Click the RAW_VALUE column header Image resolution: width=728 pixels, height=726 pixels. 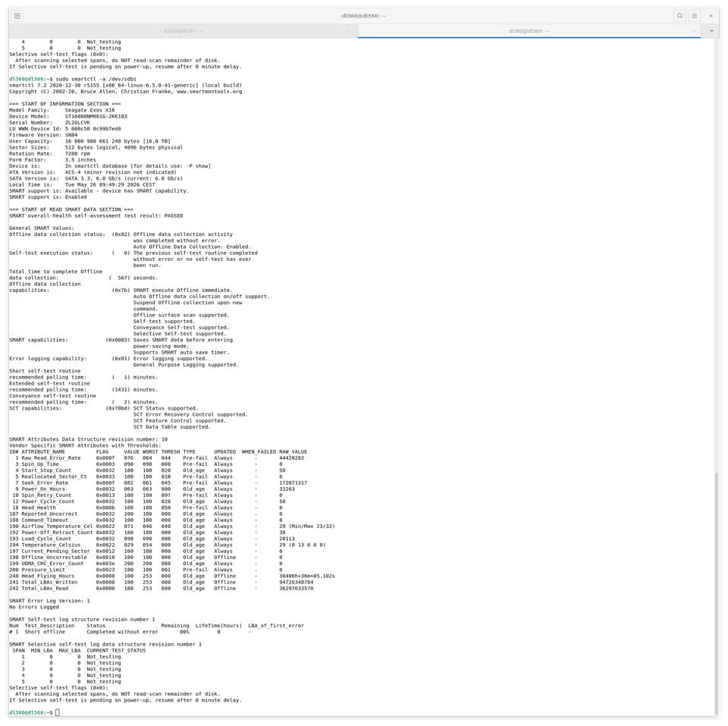293,452
